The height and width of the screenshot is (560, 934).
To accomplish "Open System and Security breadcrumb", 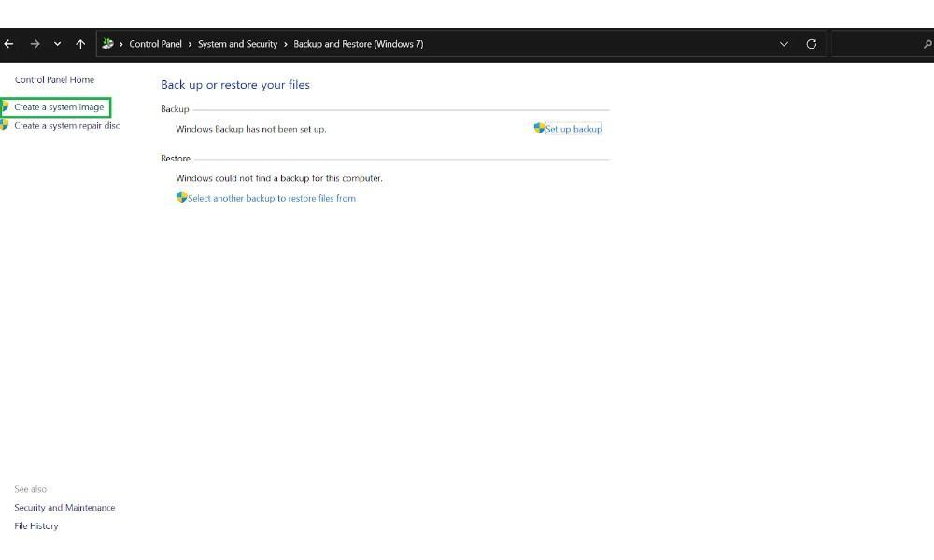I will (x=237, y=44).
